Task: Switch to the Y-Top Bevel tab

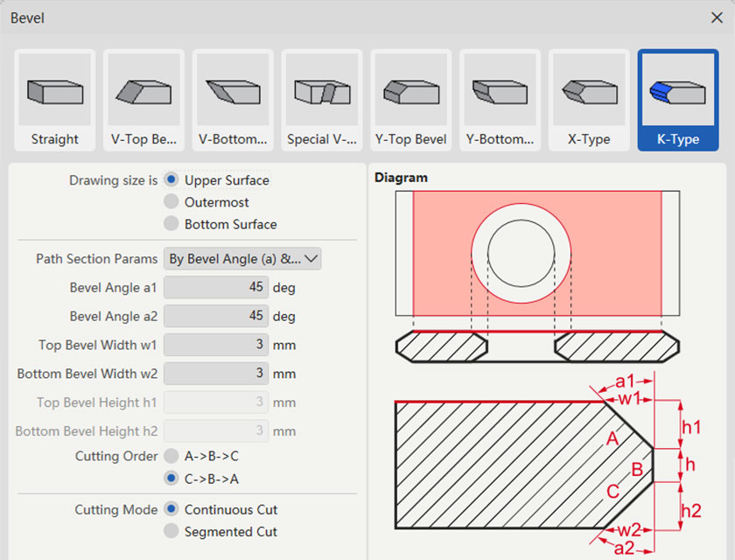Action: pyautogui.click(x=410, y=96)
